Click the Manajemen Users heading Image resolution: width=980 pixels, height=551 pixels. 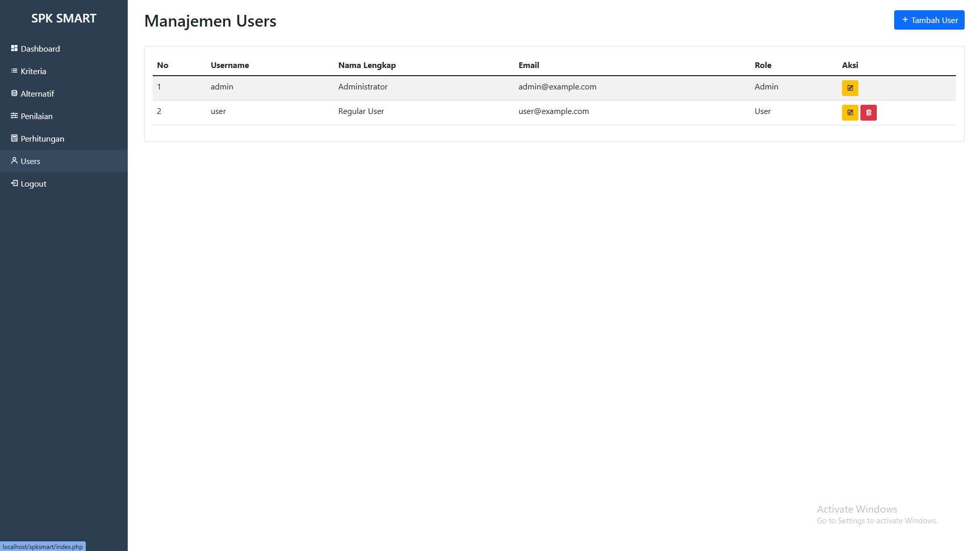210,21
